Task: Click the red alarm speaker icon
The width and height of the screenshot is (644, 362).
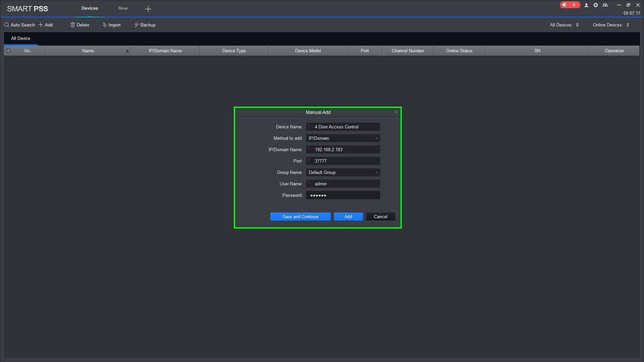Action: (x=565, y=5)
